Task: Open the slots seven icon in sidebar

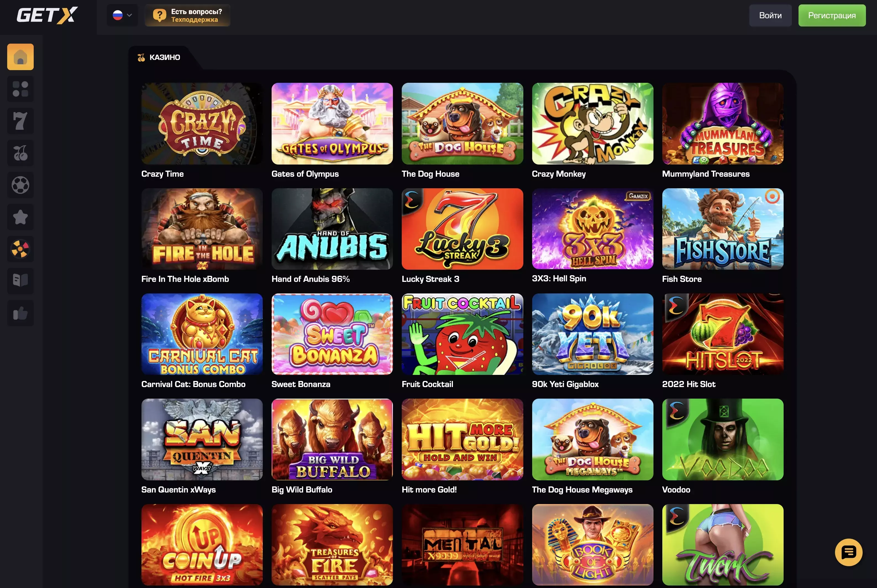Action: pyautogui.click(x=20, y=121)
